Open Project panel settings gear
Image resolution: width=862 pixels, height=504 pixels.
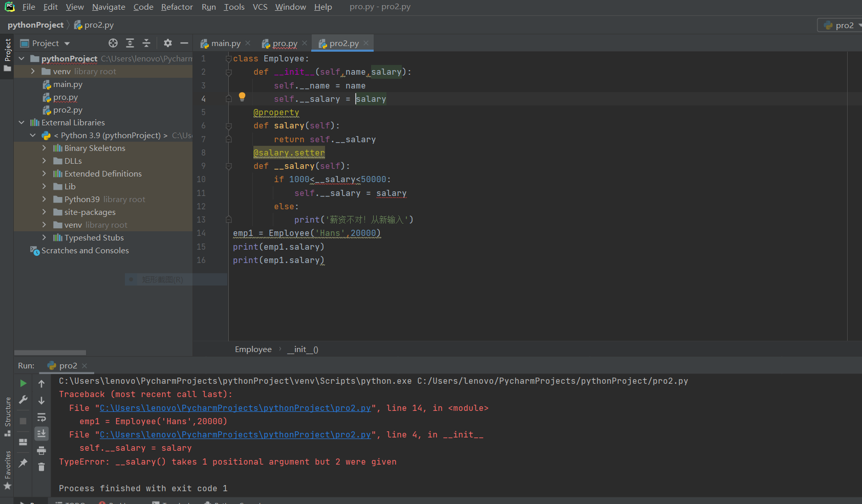click(x=168, y=43)
